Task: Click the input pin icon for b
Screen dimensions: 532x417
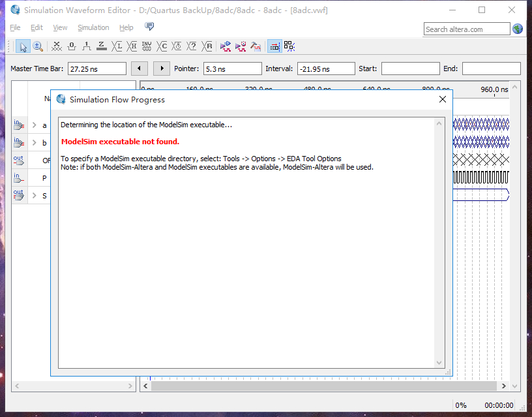Action: click(19, 143)
